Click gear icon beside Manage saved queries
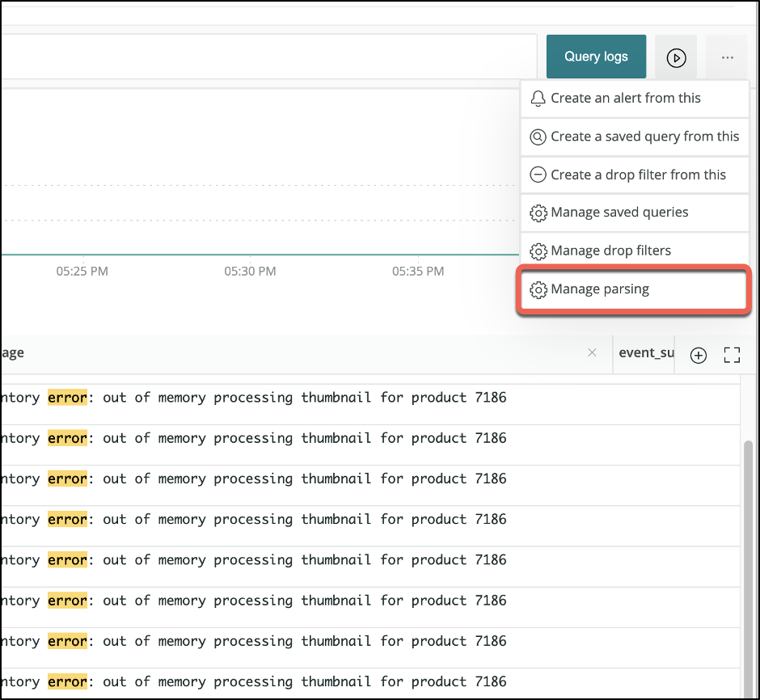 [538, 213]
